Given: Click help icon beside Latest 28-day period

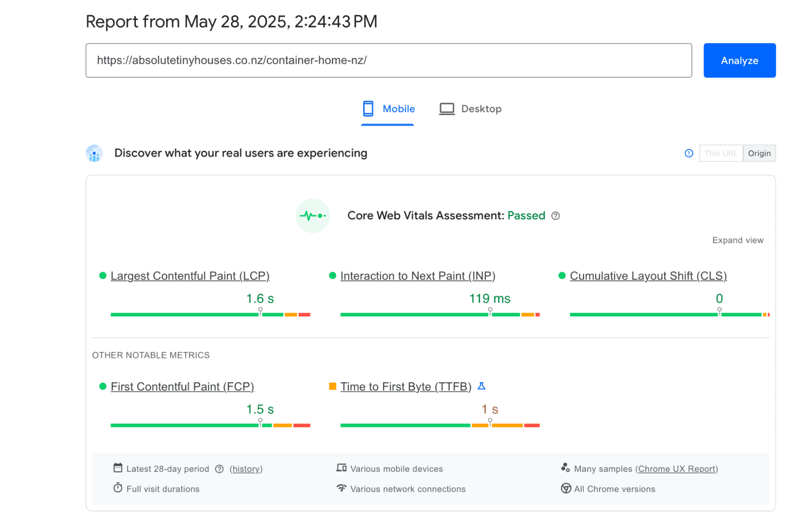Looking at the screenshot, I should [219, 469].
